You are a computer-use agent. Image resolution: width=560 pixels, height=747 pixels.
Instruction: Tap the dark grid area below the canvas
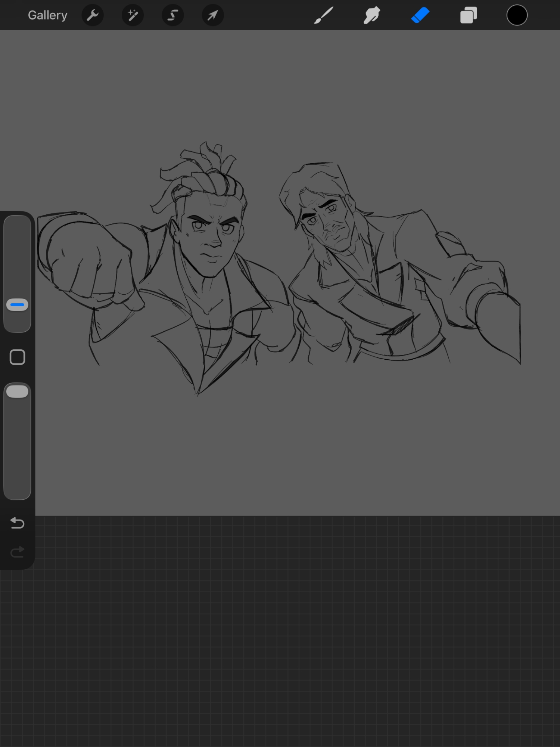(x=280, y=635)
